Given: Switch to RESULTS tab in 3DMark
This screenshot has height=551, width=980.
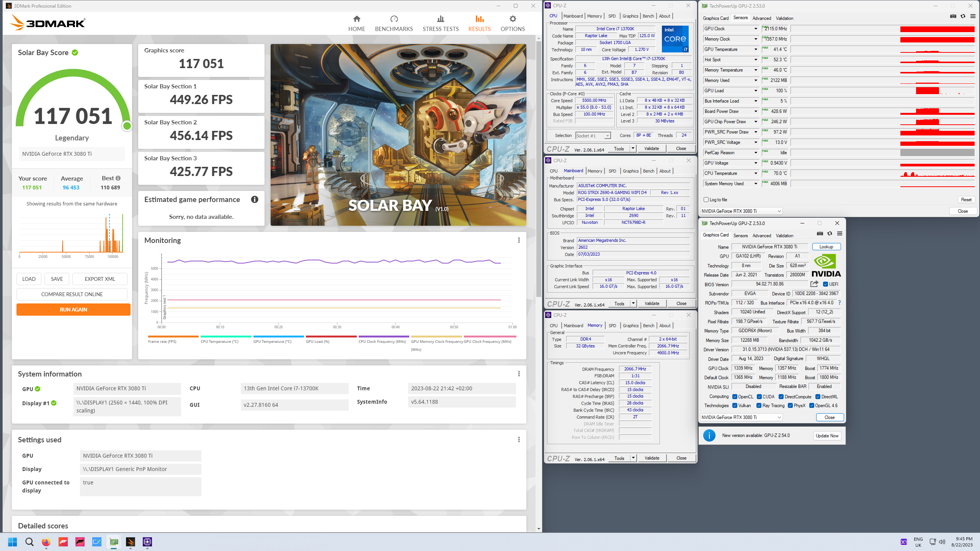Looking at the screenshot, I should [x=479, y=23].
